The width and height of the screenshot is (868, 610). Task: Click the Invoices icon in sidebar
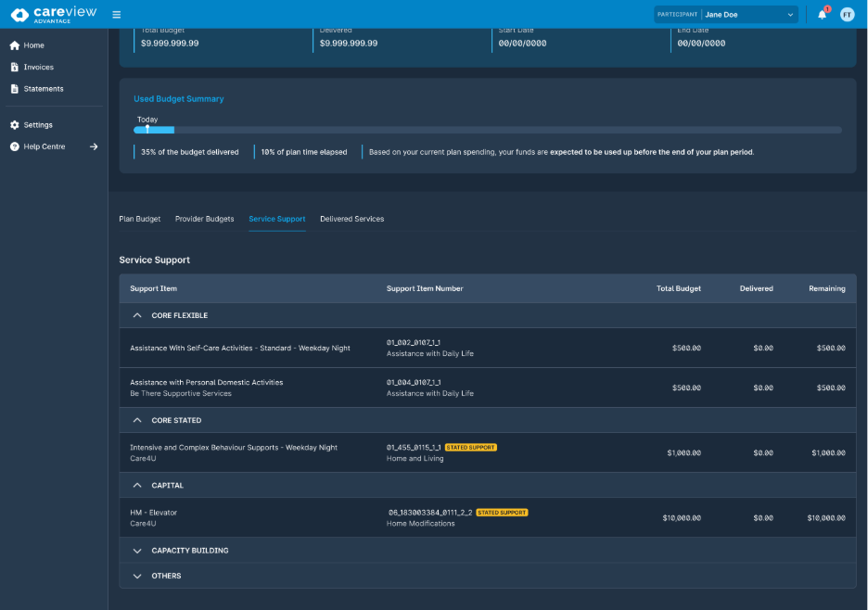(14, 68)
